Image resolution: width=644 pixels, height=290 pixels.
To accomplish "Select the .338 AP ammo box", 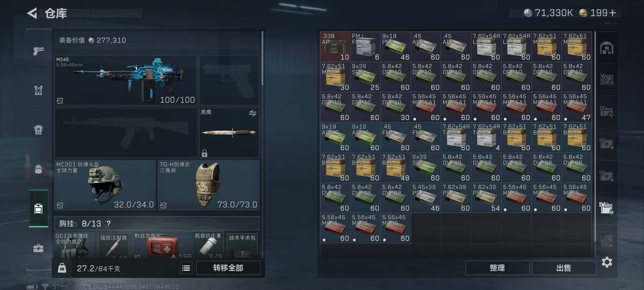I will click(335, 47).
